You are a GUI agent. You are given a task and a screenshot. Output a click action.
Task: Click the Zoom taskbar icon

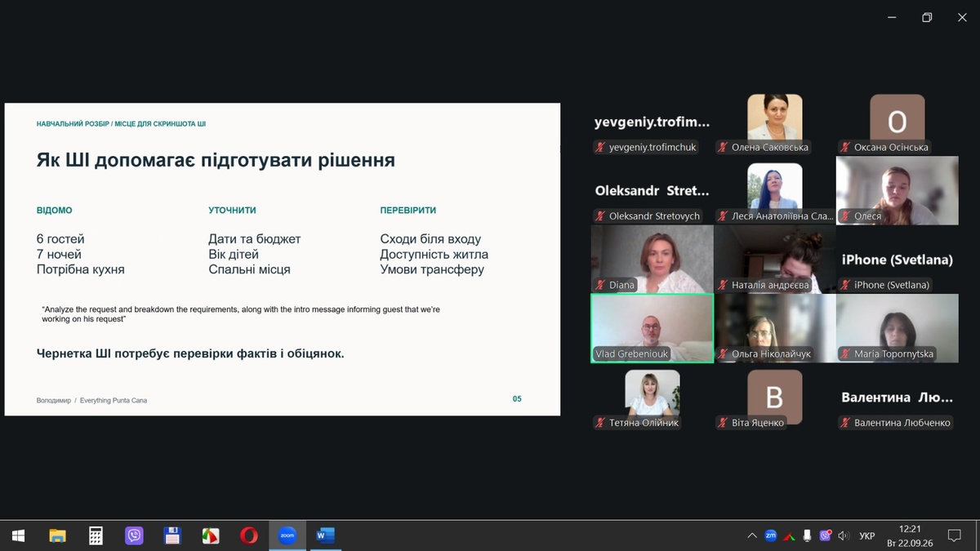click(x=287, y=535)
